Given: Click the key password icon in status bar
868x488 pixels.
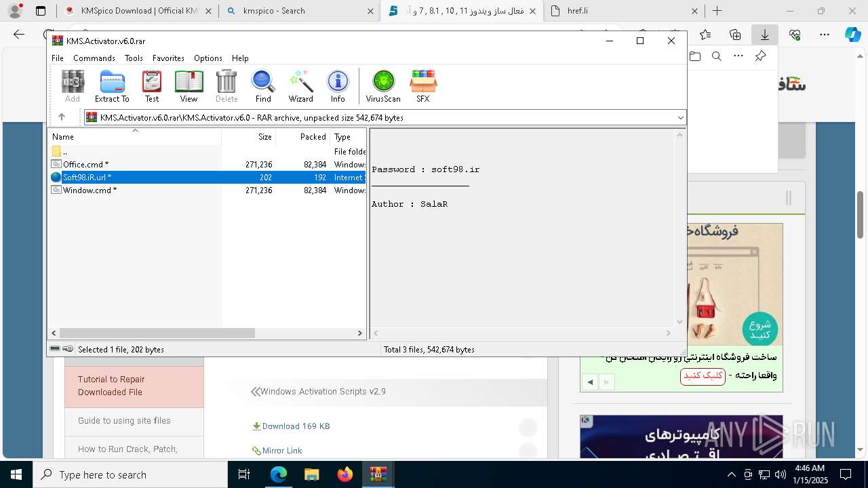Looking at the screenshot, I should click(68, 349).
